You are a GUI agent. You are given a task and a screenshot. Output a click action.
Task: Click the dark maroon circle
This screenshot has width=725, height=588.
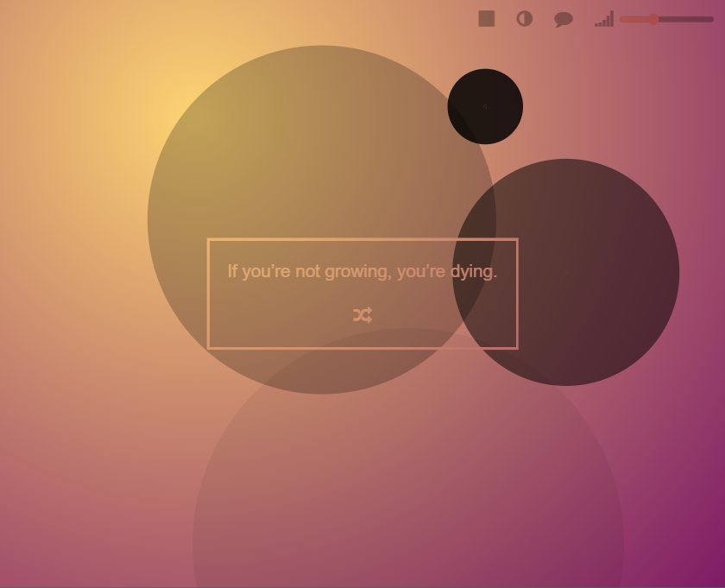[565, 273]
